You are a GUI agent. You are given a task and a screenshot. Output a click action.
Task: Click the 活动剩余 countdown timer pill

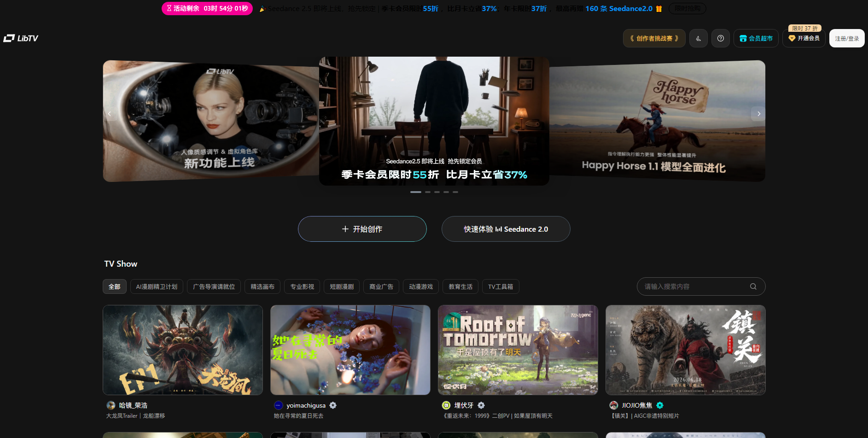pos(207,8)
